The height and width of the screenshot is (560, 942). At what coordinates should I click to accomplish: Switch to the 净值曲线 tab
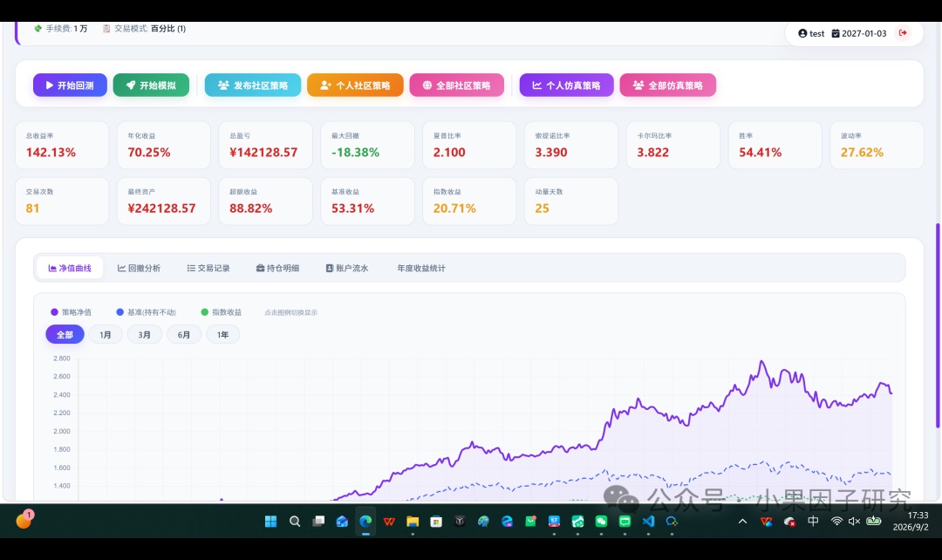[70, 268]
